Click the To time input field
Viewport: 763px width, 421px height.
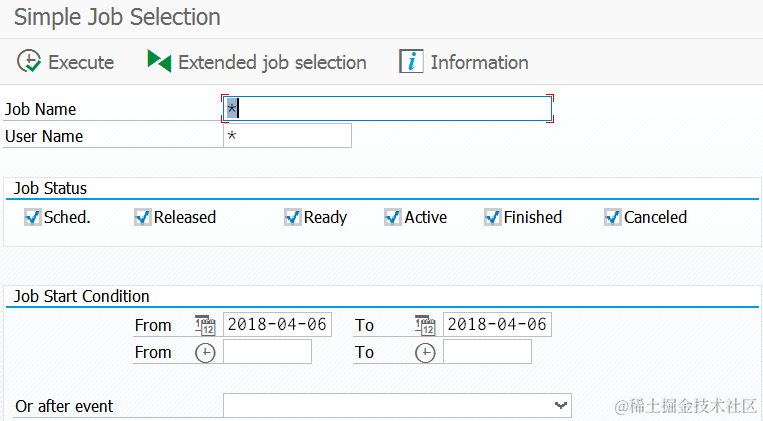pyautogui.click(x=487, y=352)
